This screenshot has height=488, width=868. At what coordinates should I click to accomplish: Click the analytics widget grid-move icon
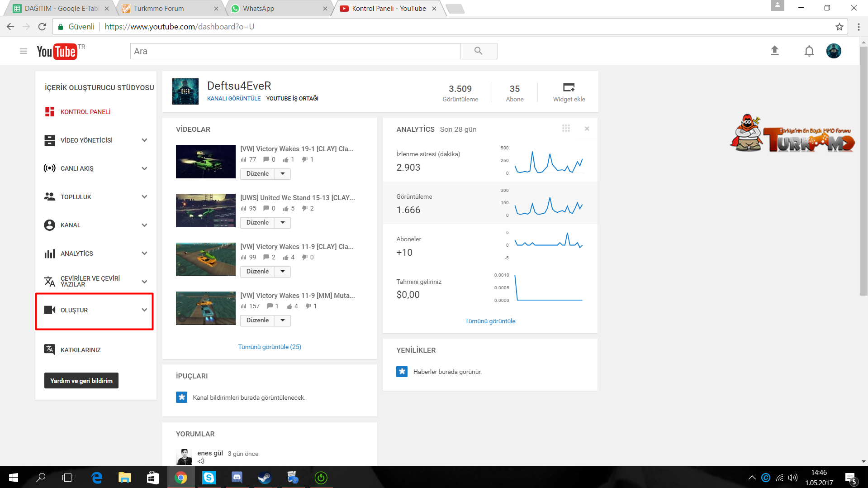click(x=566, y=129)
